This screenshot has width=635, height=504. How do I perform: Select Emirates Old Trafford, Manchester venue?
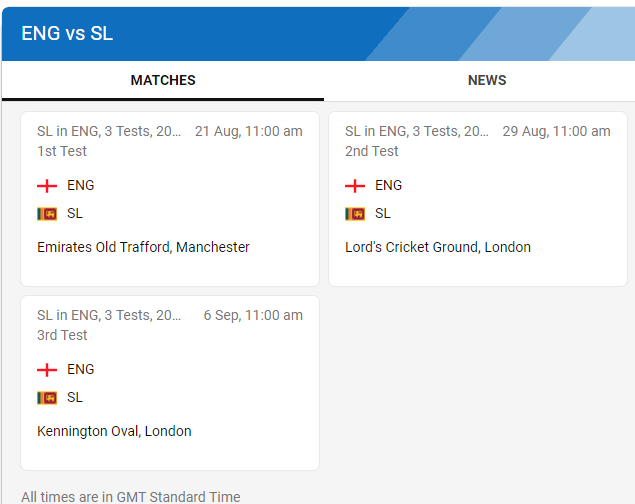click(x=143, y=247)
